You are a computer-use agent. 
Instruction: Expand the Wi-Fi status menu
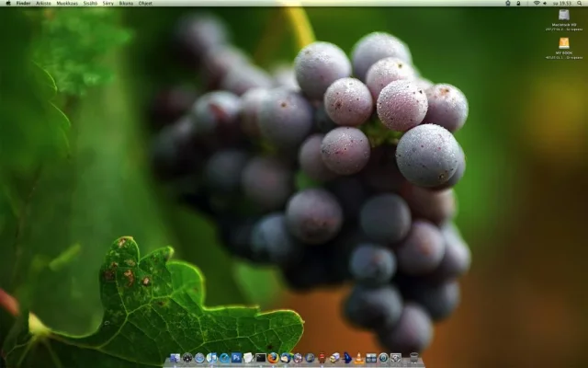537,4
